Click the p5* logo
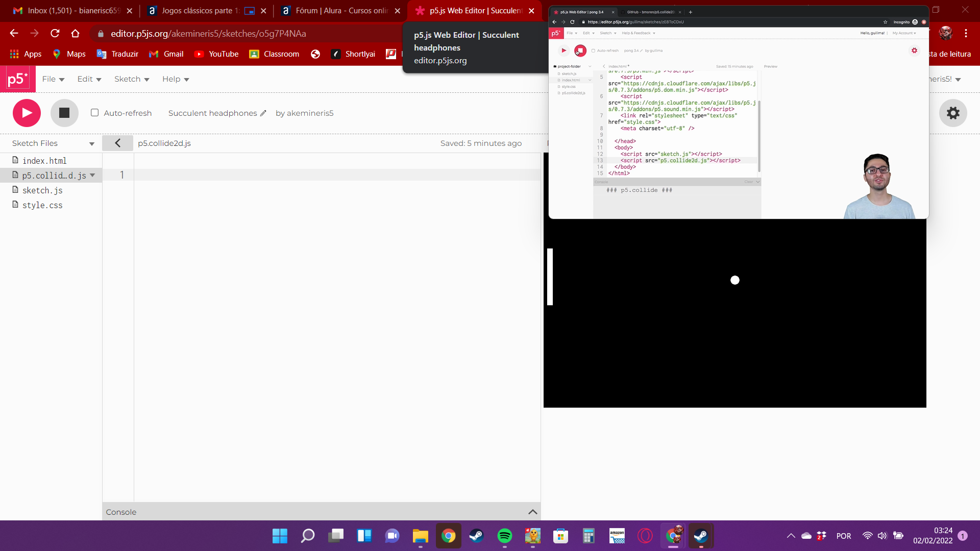Screen dimensions: 980x551 18,79
